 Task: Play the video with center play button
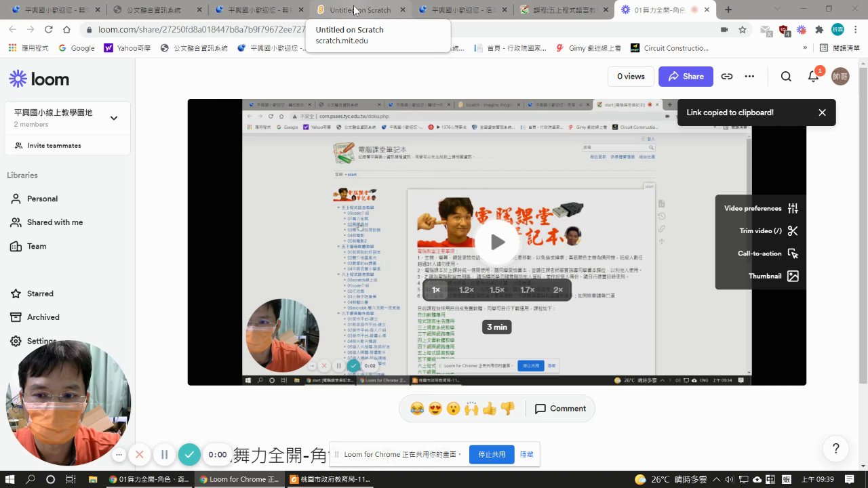coord(498,242)
